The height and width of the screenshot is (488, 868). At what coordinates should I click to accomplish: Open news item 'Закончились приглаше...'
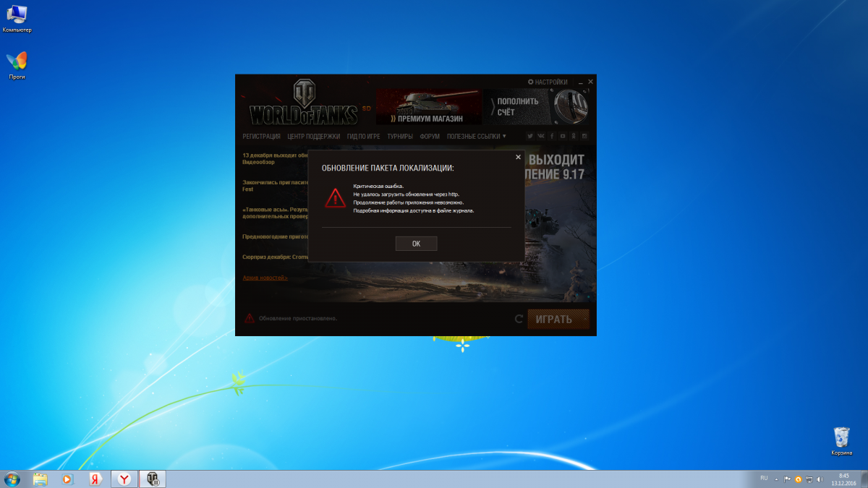click(276, 186)
